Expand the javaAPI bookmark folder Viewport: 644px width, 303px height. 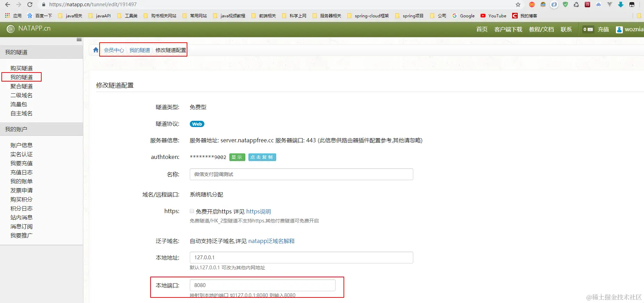[100, 16]
